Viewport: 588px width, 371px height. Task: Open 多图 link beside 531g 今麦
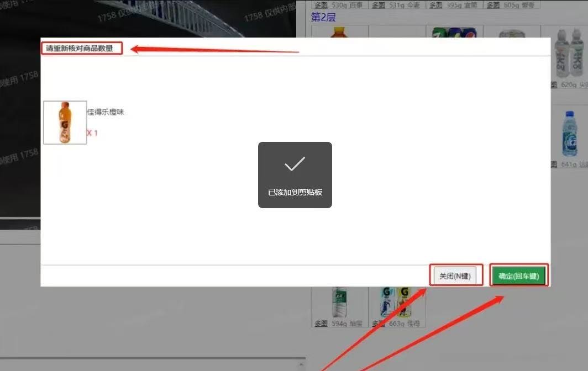pos(379,5)
